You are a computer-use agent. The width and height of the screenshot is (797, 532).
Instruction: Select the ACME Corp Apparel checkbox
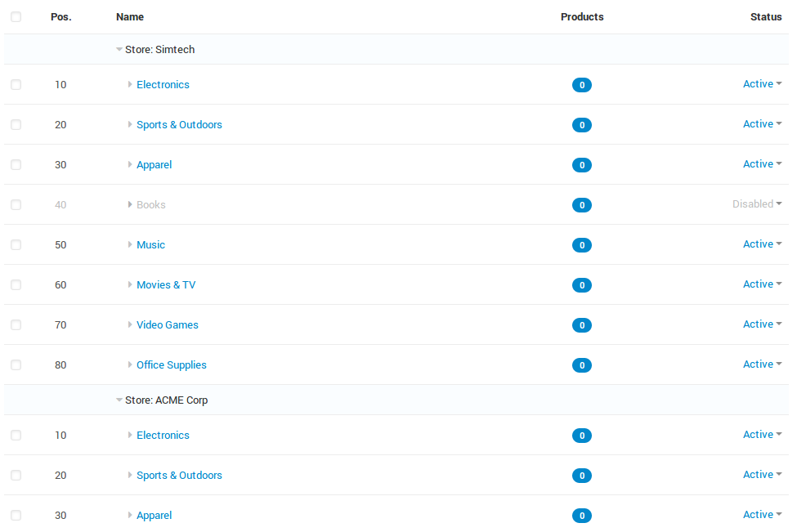pos(16,515)
